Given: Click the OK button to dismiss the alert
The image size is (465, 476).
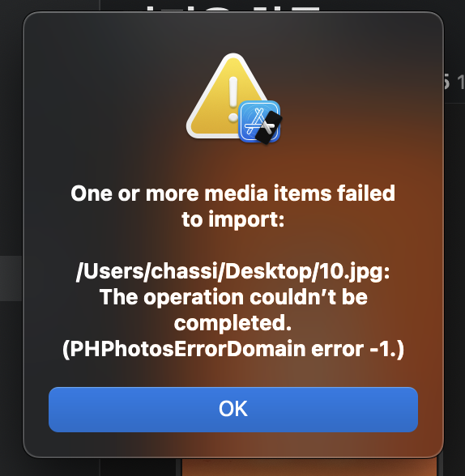Looking at the screenshot, I should pyautogui.click(x=233, y=410).
